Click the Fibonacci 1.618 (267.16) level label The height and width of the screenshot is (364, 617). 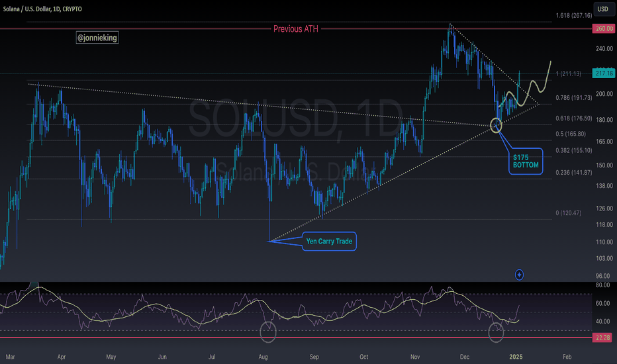pos(573,16)
